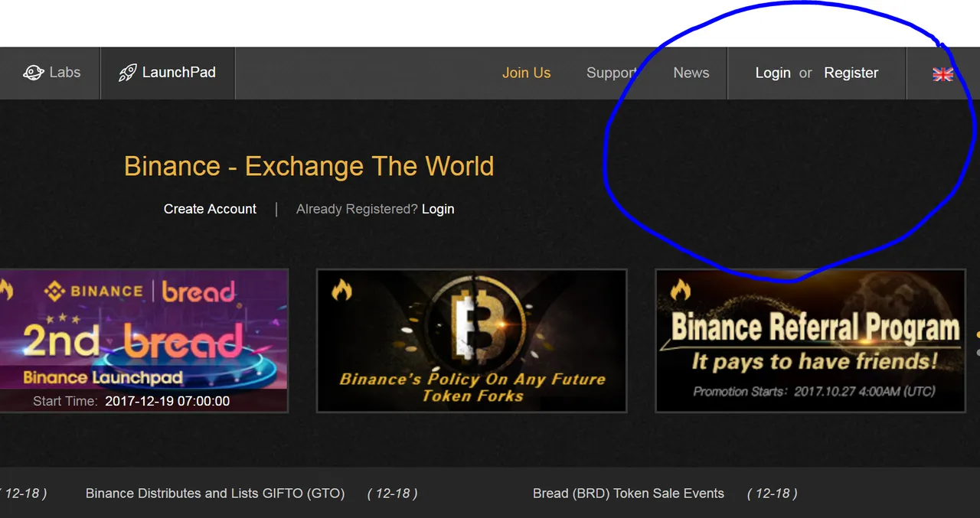Click the bread banner start time 2017-12-19 07:00:00
The image size is (980, 518).
(167, 401)
